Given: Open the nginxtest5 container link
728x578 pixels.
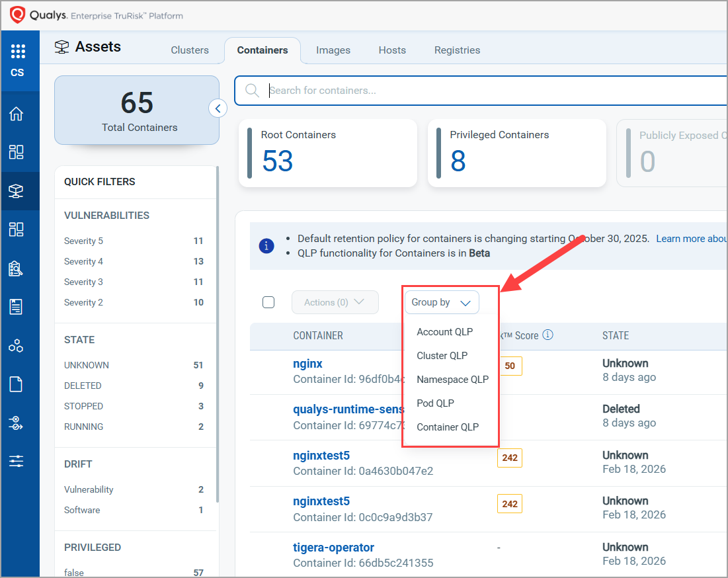Looking at the screenshot, I should pyautogui.click(x=321, y=456).
